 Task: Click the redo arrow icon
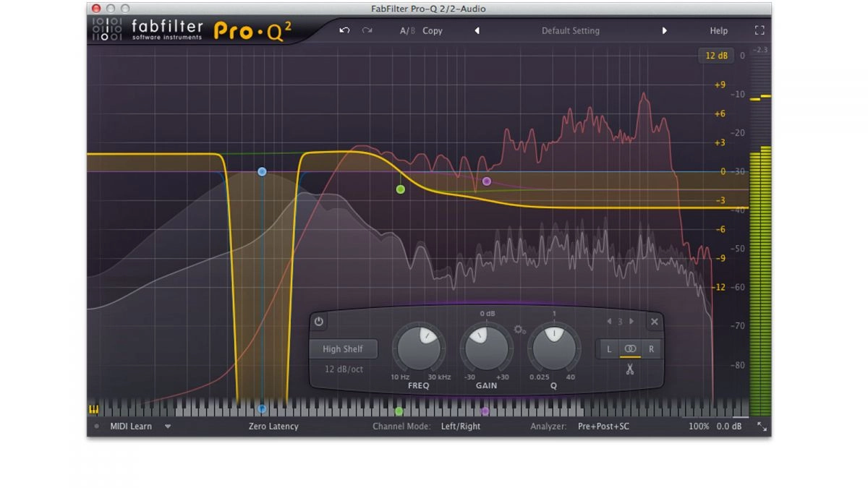(x=367, y=30)
